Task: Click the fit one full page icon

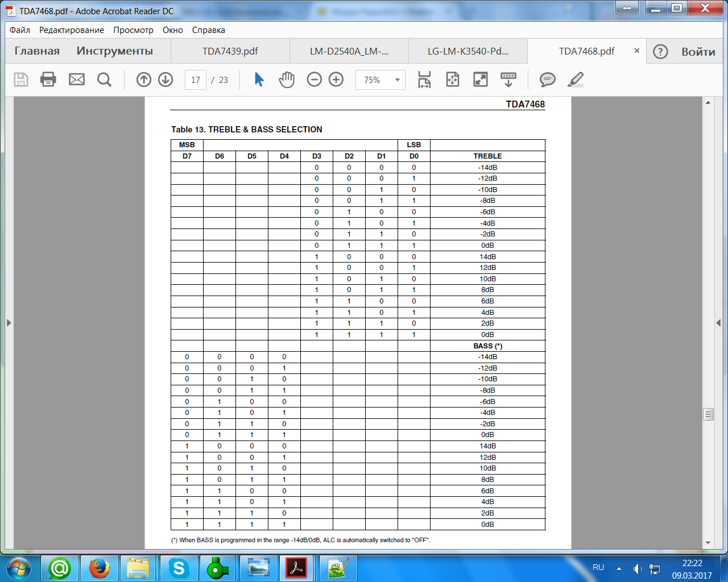Action: [x=453, y=80]
